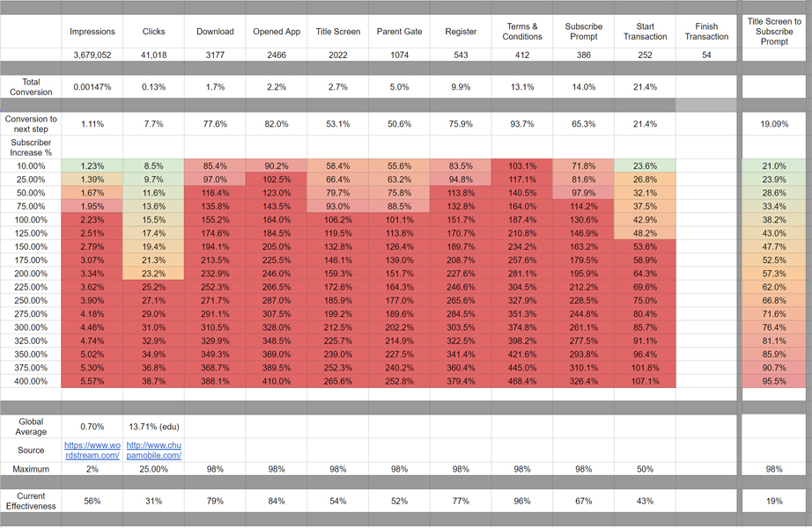Click the Title Screen to Subscribe Prompt header
This screenshot has height=528, width=812.
pyautogui.click(x=774, y=31)
